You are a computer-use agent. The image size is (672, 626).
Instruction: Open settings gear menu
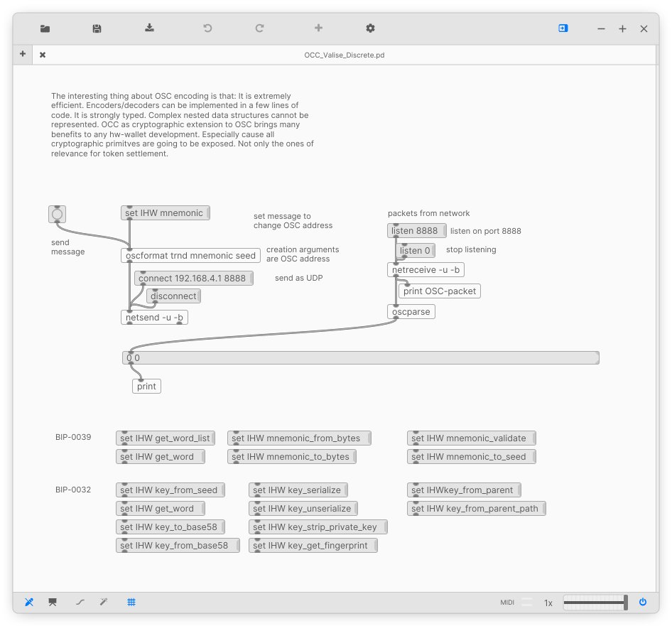pos(370,28)
